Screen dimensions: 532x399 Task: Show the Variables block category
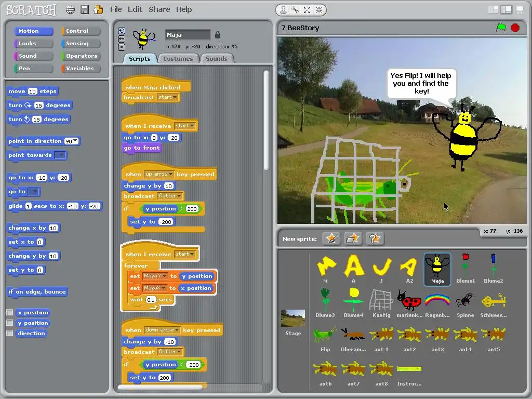[x=81, y=68]
